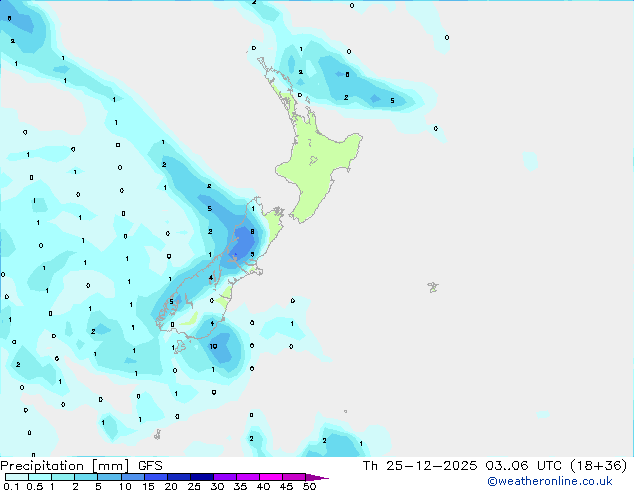Click the Chatham Islands outline on the map
634x490 pixels.
coord(433,287)
